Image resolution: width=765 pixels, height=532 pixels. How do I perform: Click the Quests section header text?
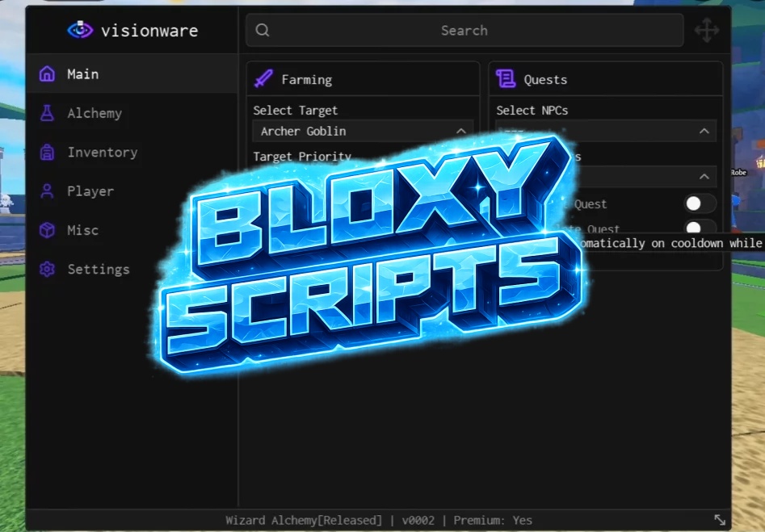(x=545, y=79)
